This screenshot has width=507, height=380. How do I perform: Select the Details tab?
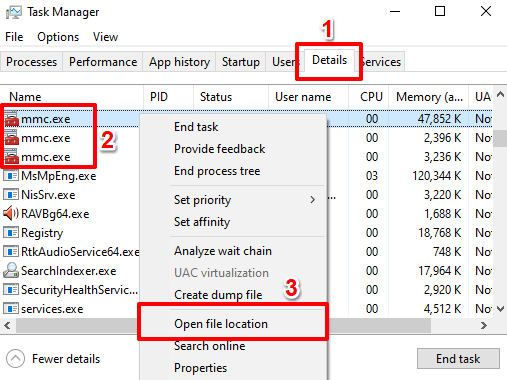(329, 60)
